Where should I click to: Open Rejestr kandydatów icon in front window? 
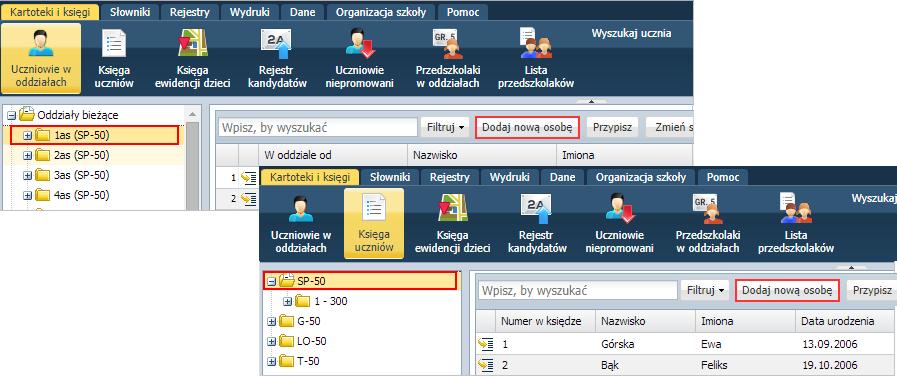537,223
